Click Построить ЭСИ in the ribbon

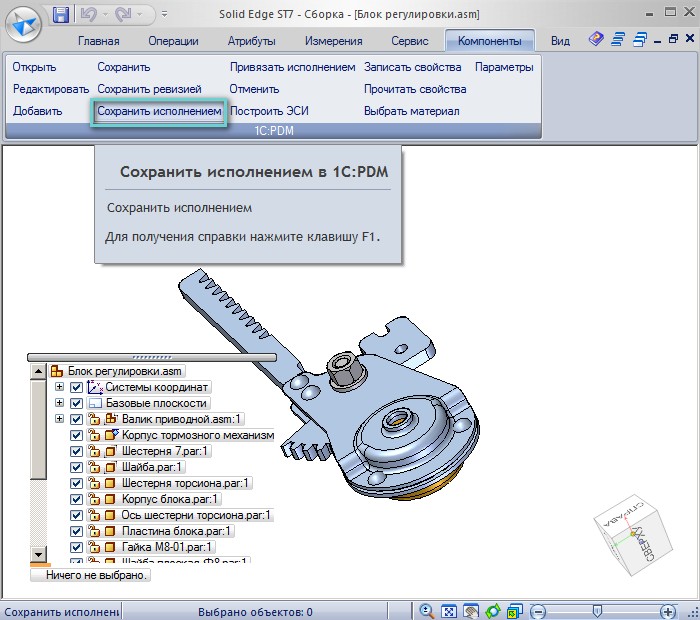point(270,111)
